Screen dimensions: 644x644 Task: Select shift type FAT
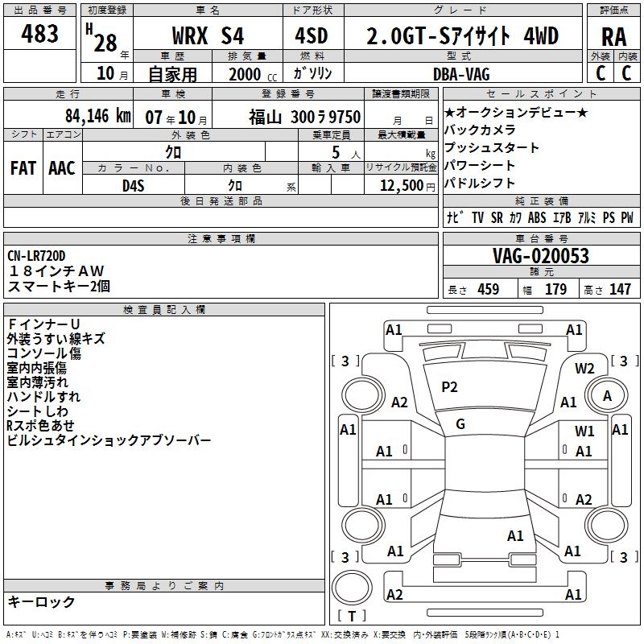point(23,168)
